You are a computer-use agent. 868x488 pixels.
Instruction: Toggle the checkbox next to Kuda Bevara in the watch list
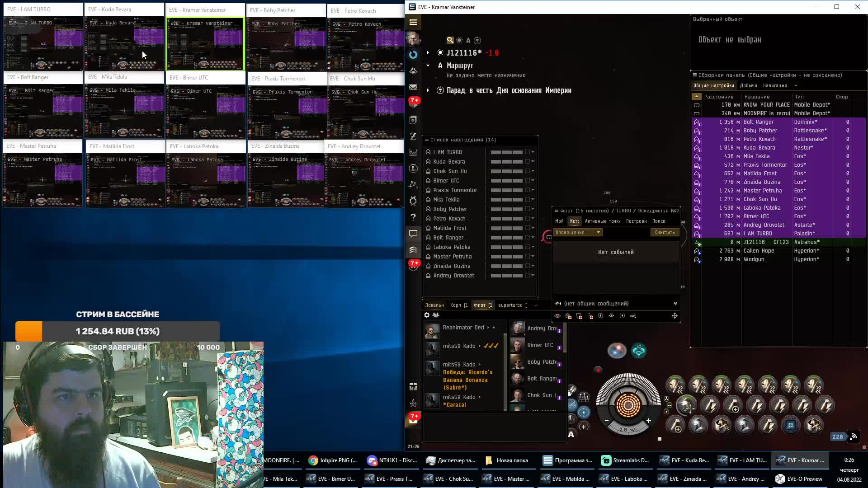tap(527, 162)
